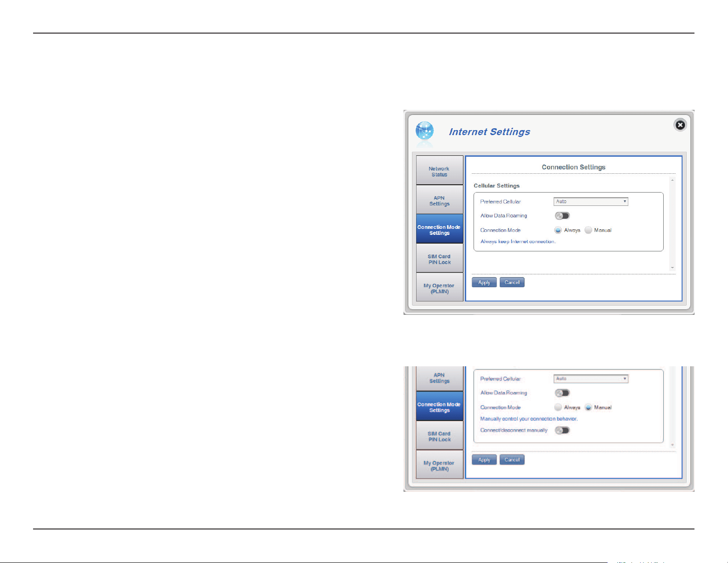The height and width of the screenshot is (563, 728).
Task: Close the Internet Settings dialog
Action: click(x=680, y=125)
